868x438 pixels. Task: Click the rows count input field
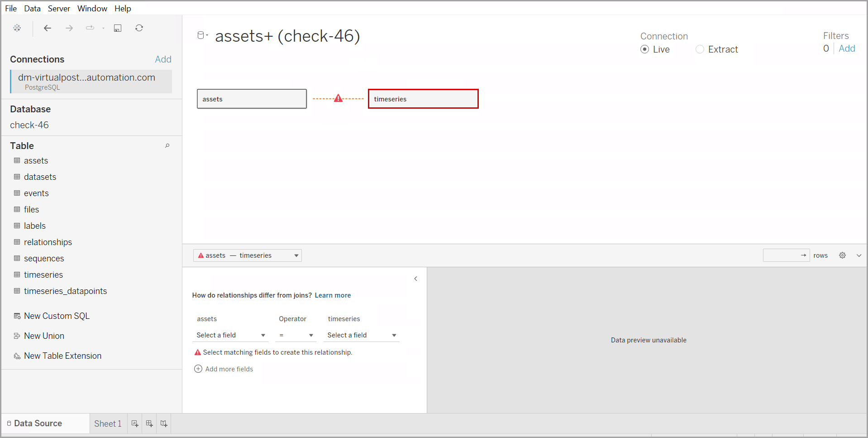point(782,255)
